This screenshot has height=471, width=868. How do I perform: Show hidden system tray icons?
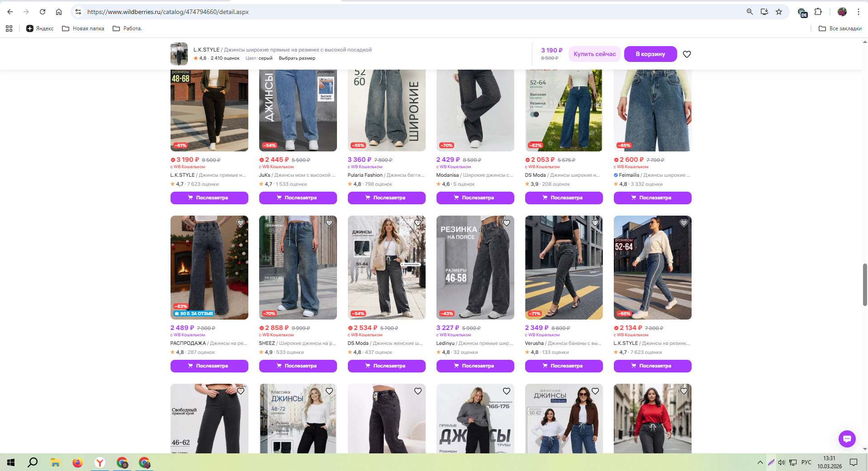(x=760, y=462)
